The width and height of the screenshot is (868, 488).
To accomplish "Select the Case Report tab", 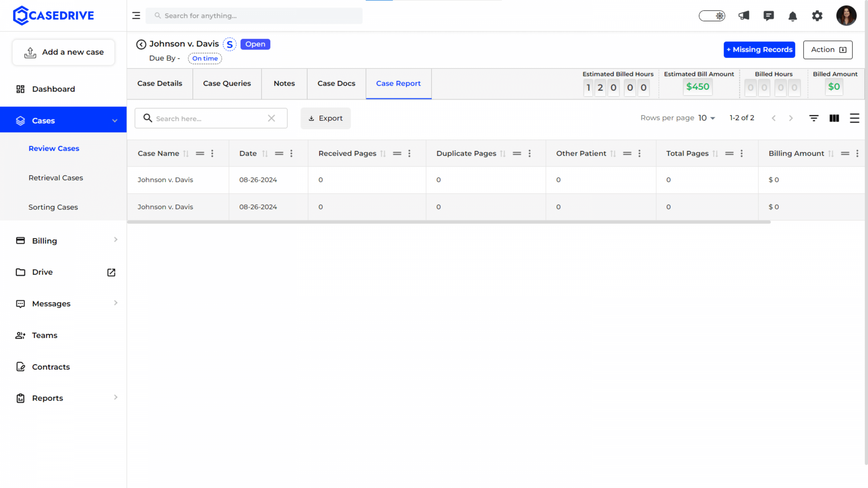I will [398, 83].
